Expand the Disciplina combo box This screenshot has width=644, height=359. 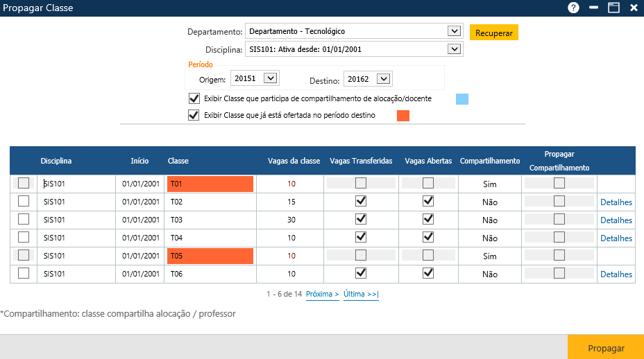[454, 49]
